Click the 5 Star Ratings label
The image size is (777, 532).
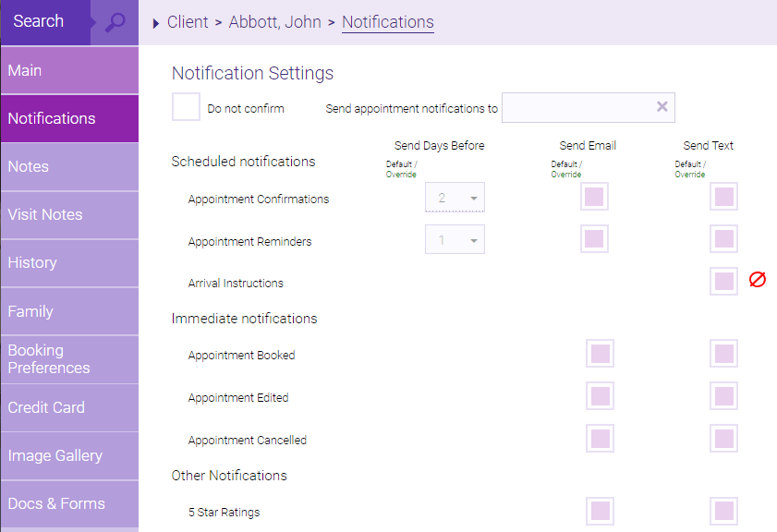click(224, 513)
